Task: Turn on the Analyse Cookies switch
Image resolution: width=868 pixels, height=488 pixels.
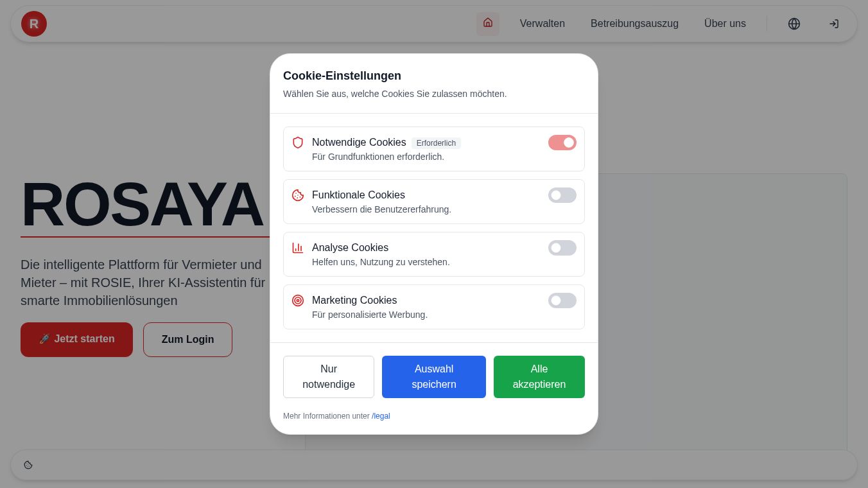Action: [562, 248]
